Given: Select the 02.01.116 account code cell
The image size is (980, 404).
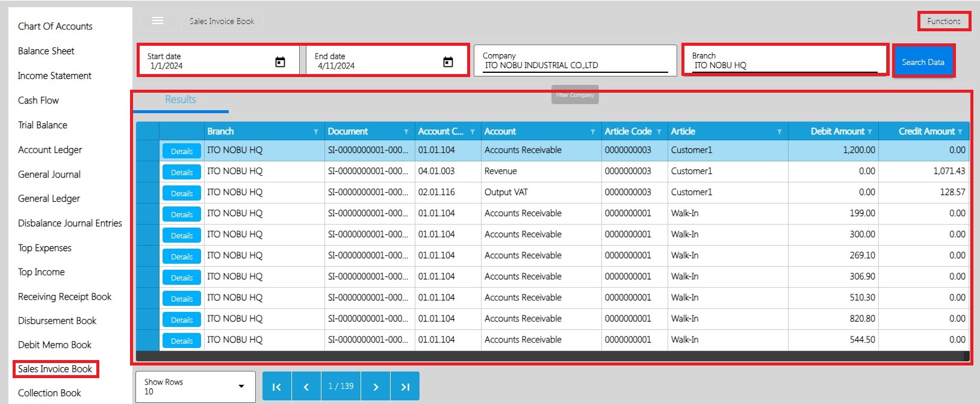Looking at the screenshot, I should [448, 193].
